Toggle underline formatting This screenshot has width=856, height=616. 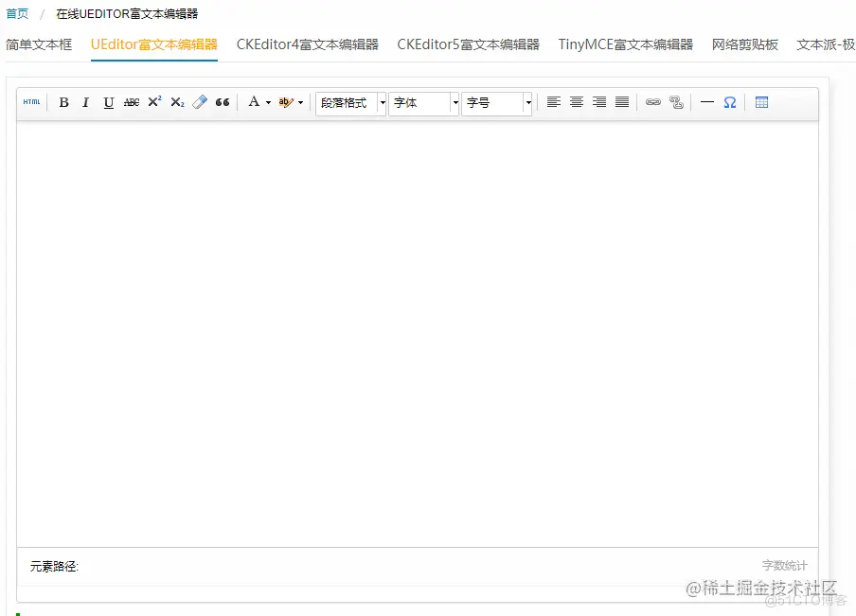(109, 102)
